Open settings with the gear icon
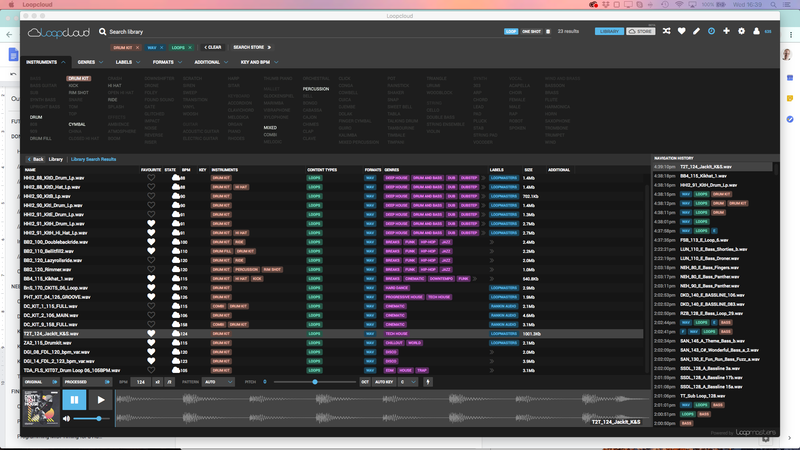Image resolution: width=800 pixels, height=450 pixels. click(741, 31)
